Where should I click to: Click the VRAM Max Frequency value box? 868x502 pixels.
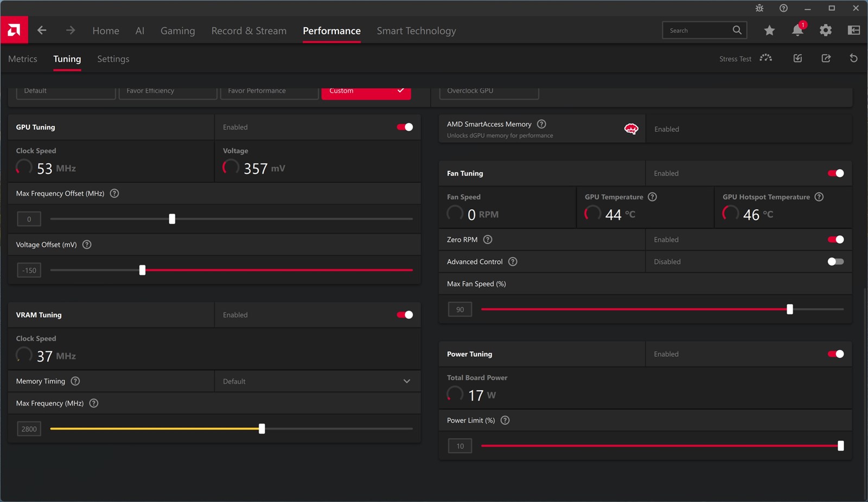[x=29, y=429]
